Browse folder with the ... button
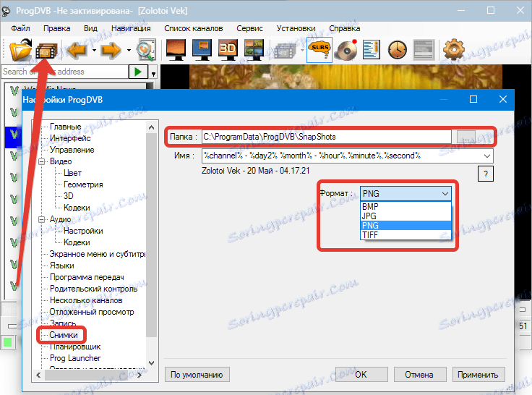 click(465, 137)
